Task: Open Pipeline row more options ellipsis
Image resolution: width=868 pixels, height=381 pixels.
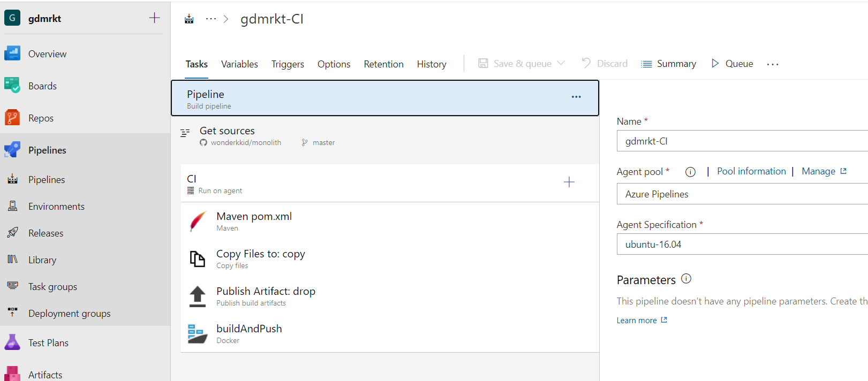Action: click(576, 97)
